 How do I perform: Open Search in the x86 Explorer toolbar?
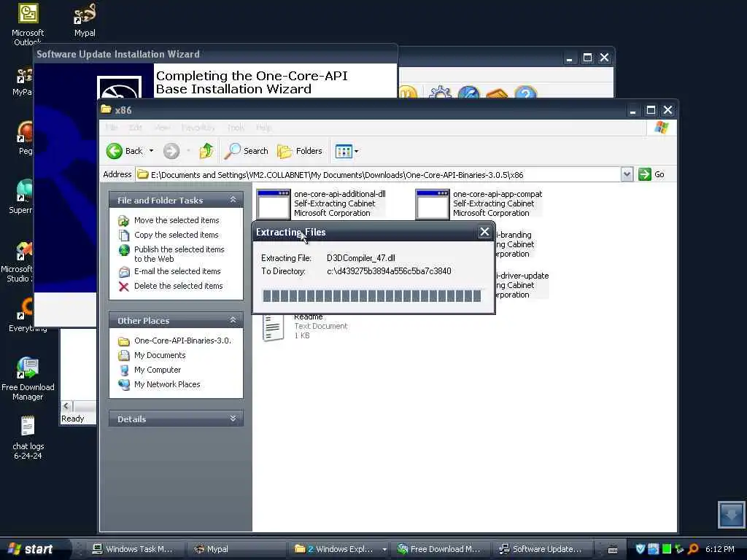click(247, 151)
